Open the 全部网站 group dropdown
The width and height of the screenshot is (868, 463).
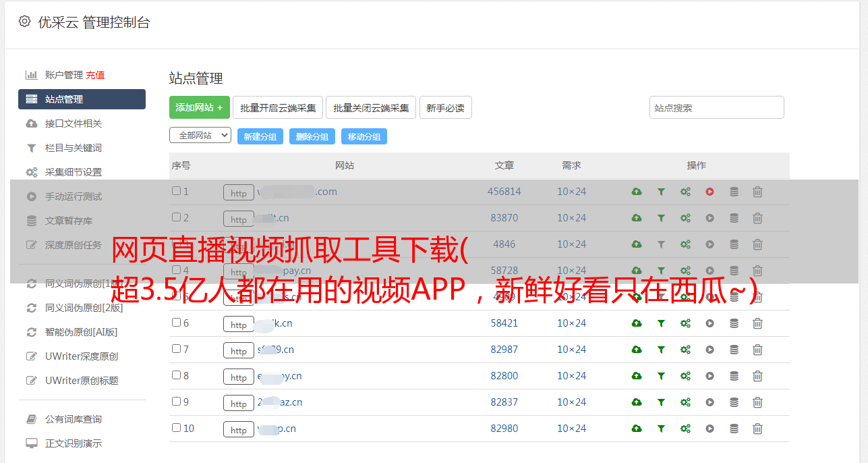pyautogui.click(x=200, y=136)
